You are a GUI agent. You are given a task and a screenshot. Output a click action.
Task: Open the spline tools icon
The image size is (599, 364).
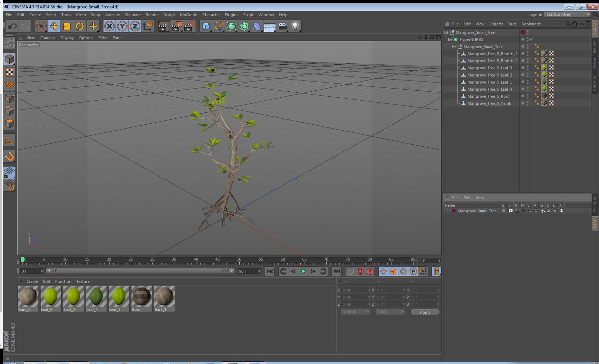pos(219,26)
